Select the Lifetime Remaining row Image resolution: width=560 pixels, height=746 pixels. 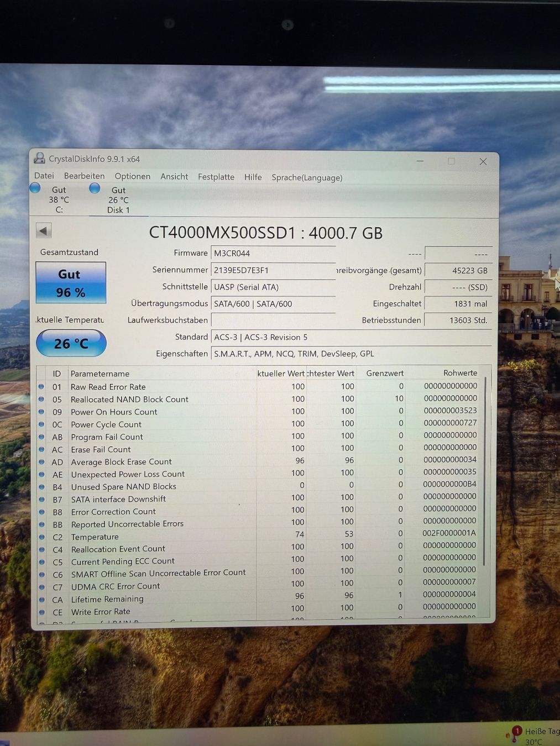(259, 597)
